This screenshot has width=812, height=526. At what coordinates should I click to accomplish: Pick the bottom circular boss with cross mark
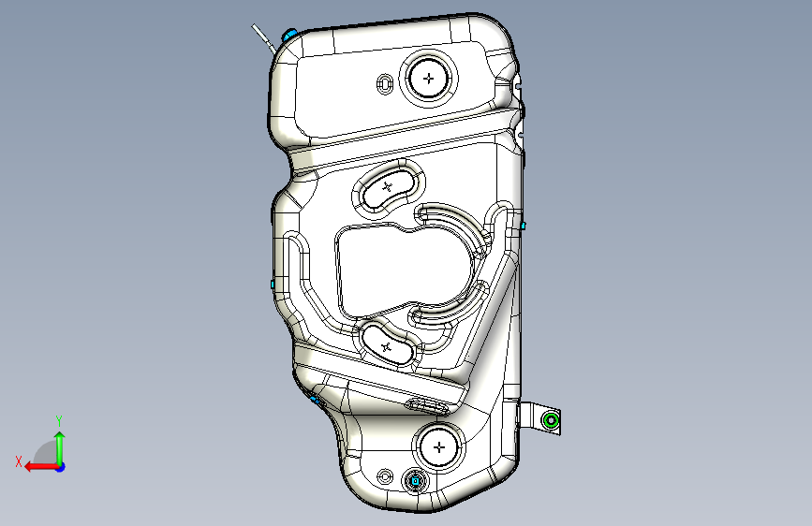click(x=439, y=447)
